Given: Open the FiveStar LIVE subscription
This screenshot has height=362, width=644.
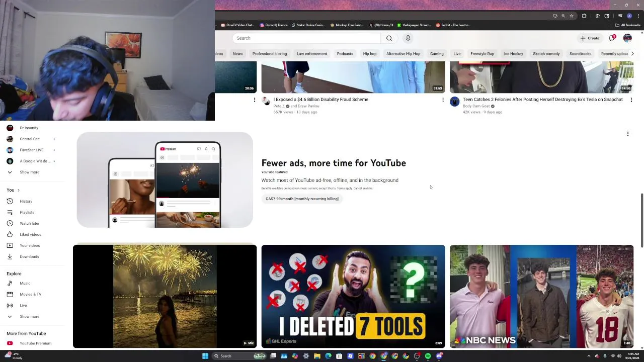Looking at the screenshot, I should pyautogui.click(x=32, y=150).
